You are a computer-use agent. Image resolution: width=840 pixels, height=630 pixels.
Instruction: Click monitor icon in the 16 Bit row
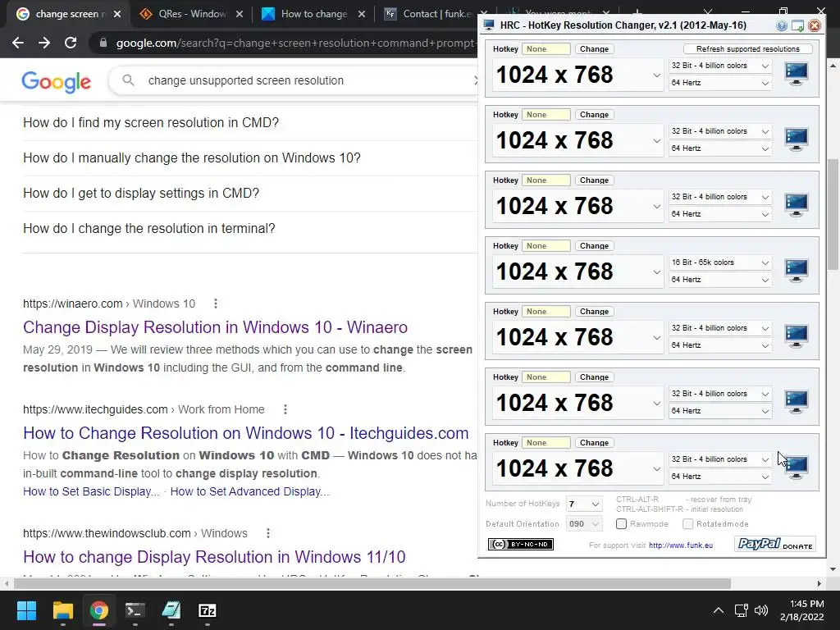coord(796,270)
